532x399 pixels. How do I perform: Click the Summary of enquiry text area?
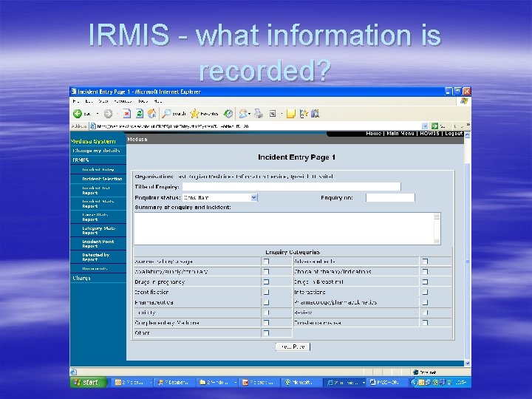(x=287, y=228)
